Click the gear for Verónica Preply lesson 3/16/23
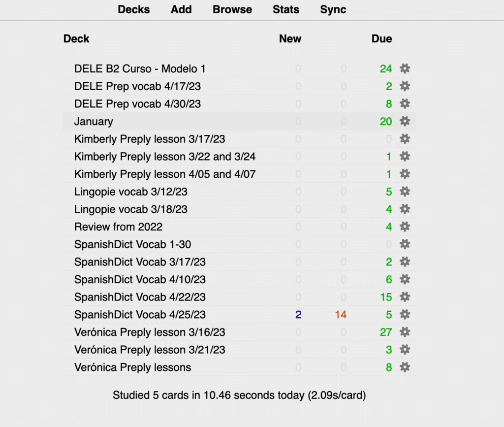 pyautogui.click(x=405, y=332)
